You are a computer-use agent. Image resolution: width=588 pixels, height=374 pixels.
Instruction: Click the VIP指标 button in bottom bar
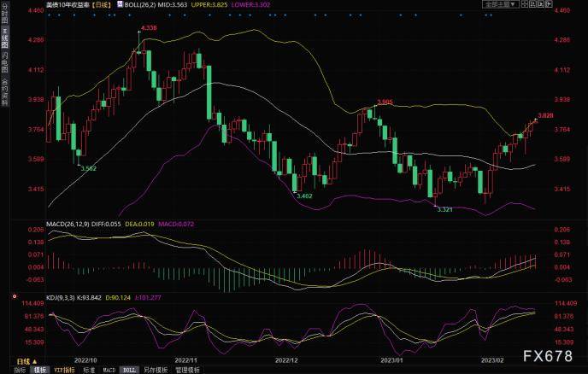[65, 371]
